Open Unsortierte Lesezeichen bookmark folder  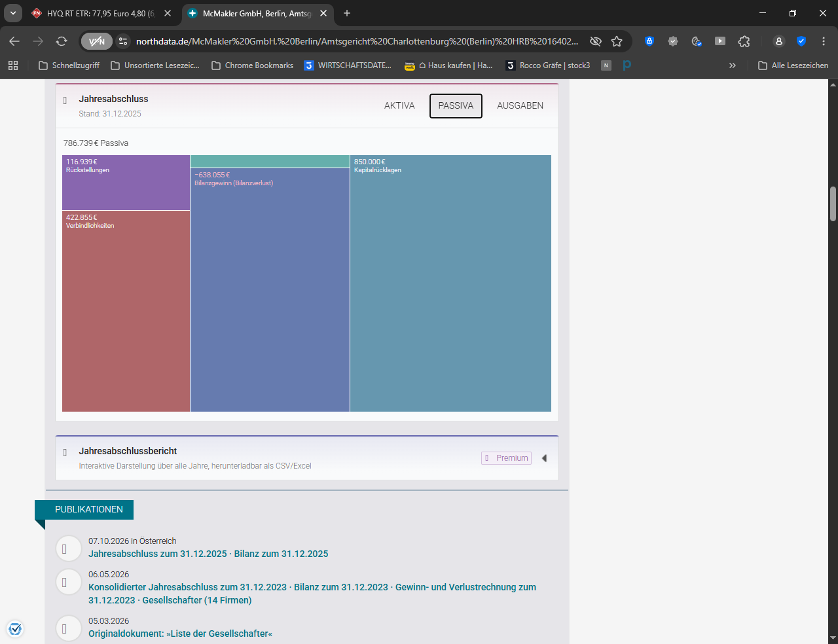pos(155,65)
